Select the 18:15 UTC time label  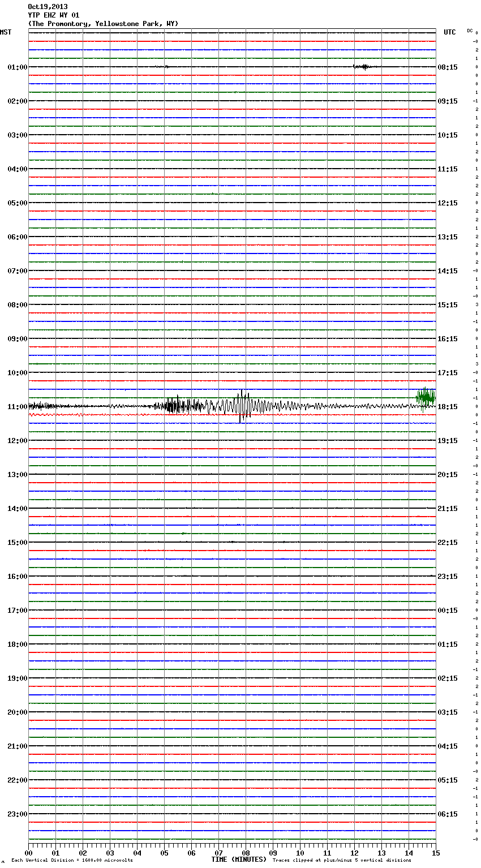click(x=447, y=407)
